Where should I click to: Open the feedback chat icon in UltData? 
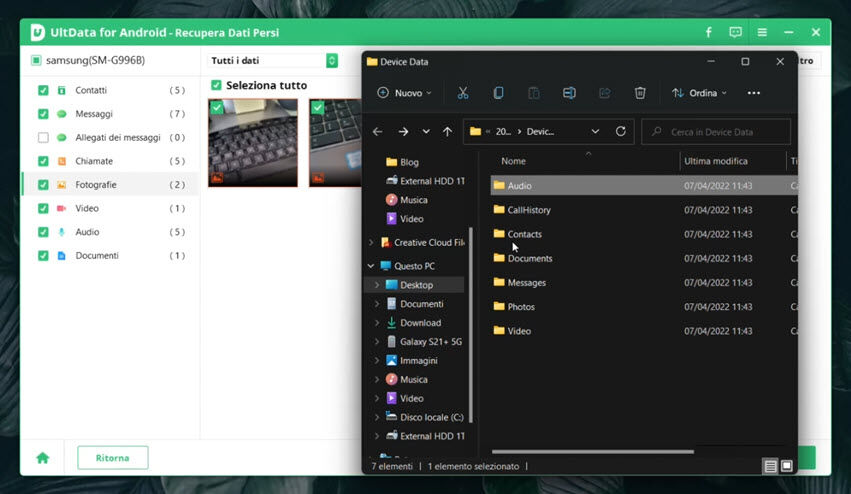point(735,33)
